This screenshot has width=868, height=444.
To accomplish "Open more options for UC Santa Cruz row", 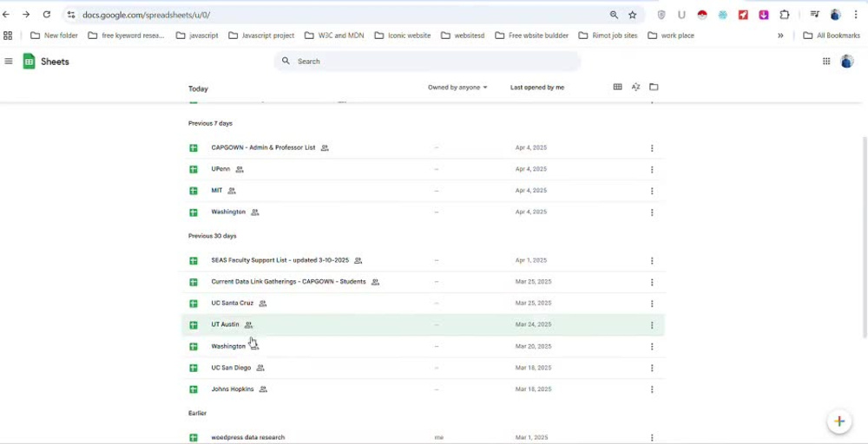I will tap(652, 304).
